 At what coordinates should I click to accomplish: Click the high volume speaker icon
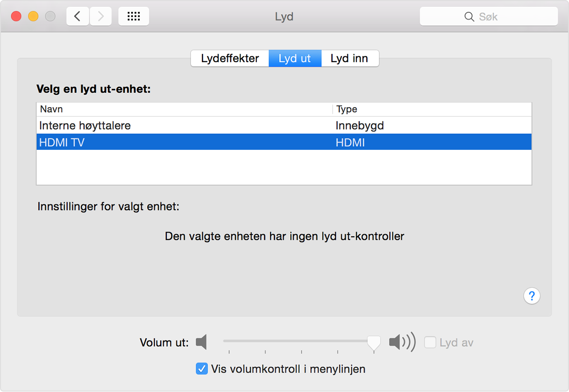(x=402, y=342)
